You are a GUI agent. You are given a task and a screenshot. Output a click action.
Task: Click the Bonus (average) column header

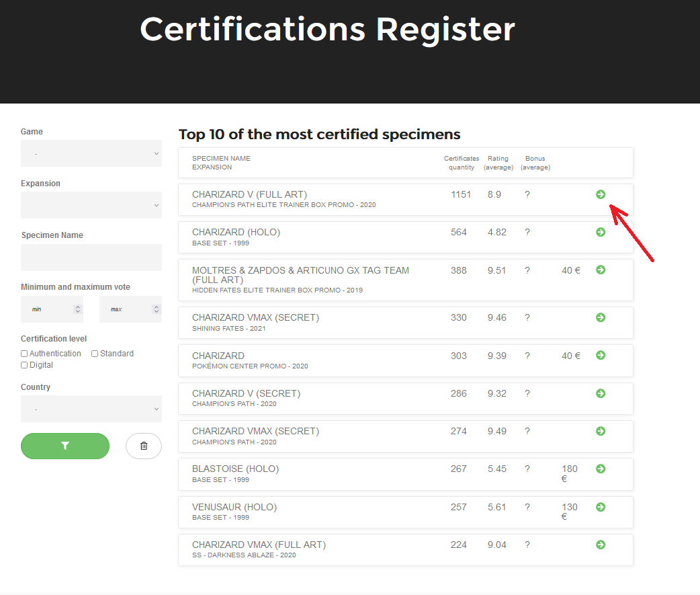coord(535,163)
